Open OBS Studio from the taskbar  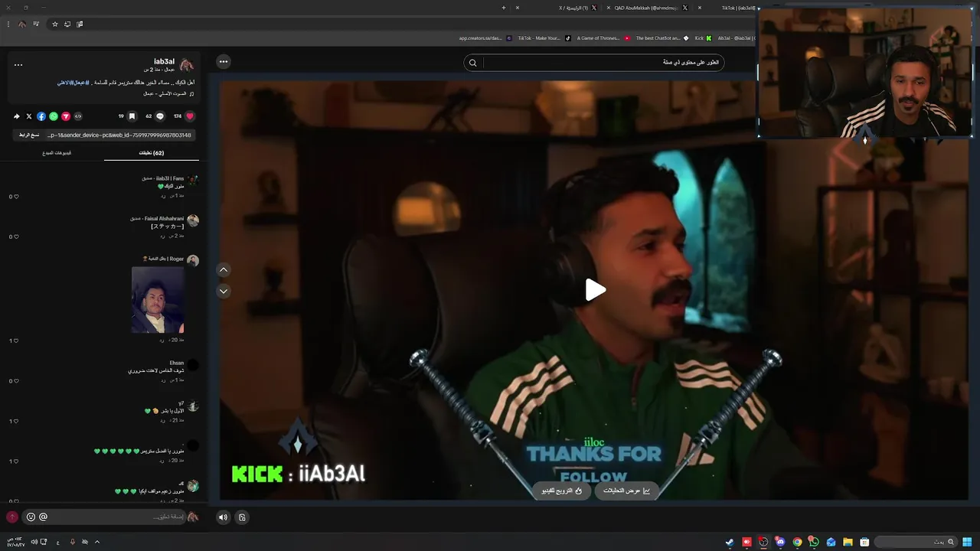763,542
